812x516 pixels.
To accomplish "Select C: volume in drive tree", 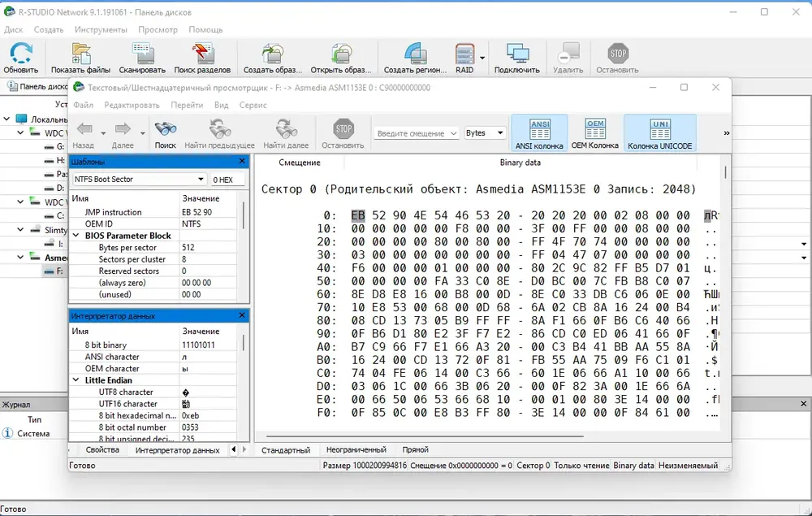I will (x=54, y=215).
